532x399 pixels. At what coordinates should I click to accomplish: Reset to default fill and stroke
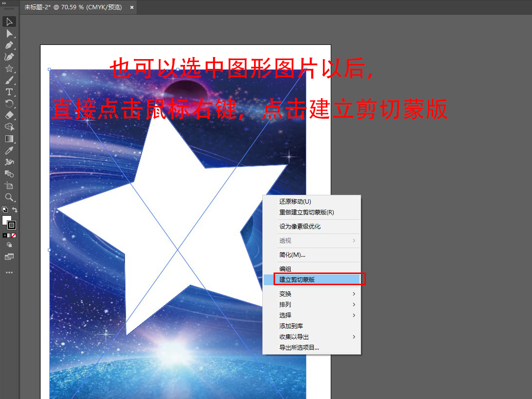[4, 210]
